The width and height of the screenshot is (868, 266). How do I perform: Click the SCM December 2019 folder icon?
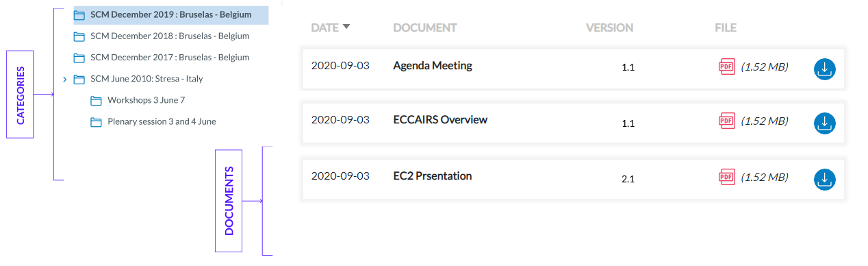pos(79,14)
